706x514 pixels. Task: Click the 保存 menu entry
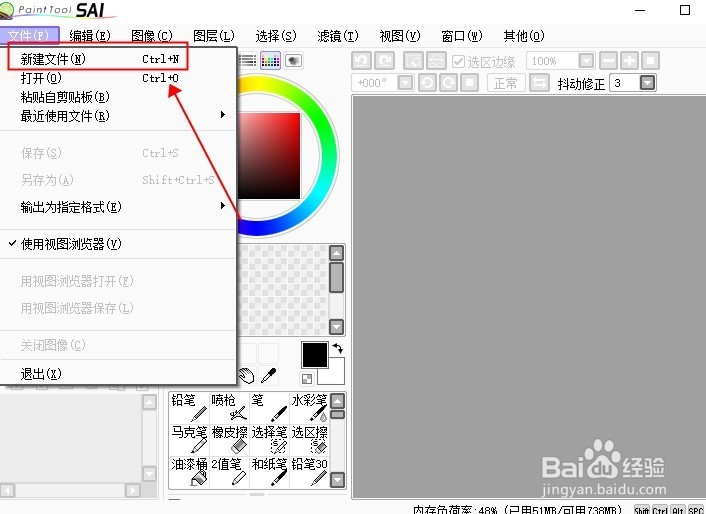118,153
